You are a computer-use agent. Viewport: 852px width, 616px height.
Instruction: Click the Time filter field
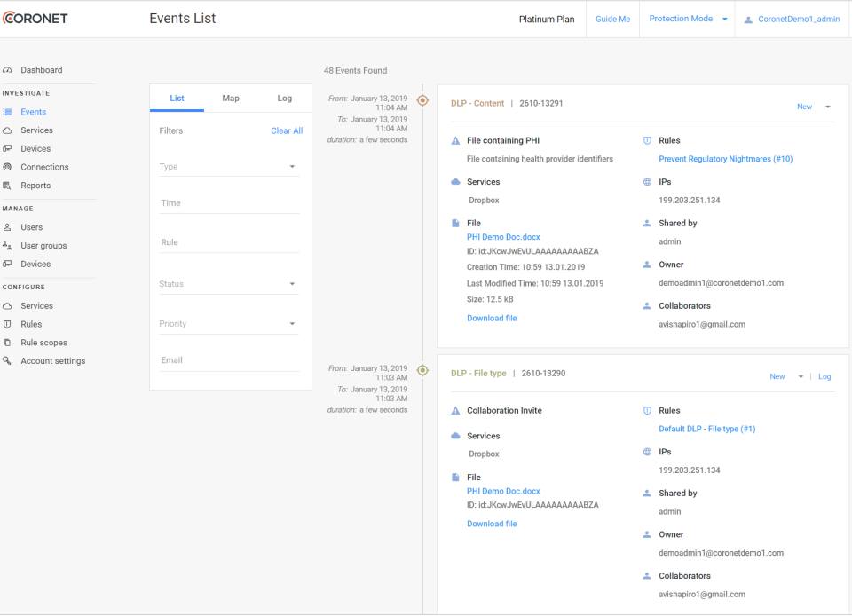229,203
